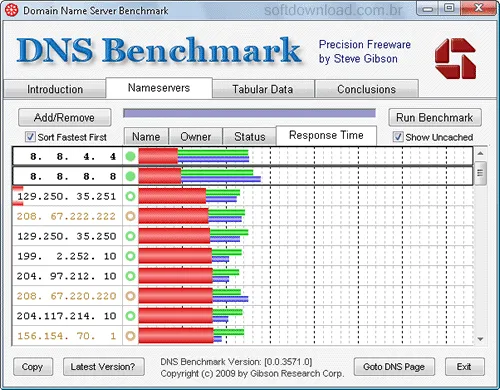Open the Introduction tab
Screen dimensions: 500x390
(x=55, y=89)
